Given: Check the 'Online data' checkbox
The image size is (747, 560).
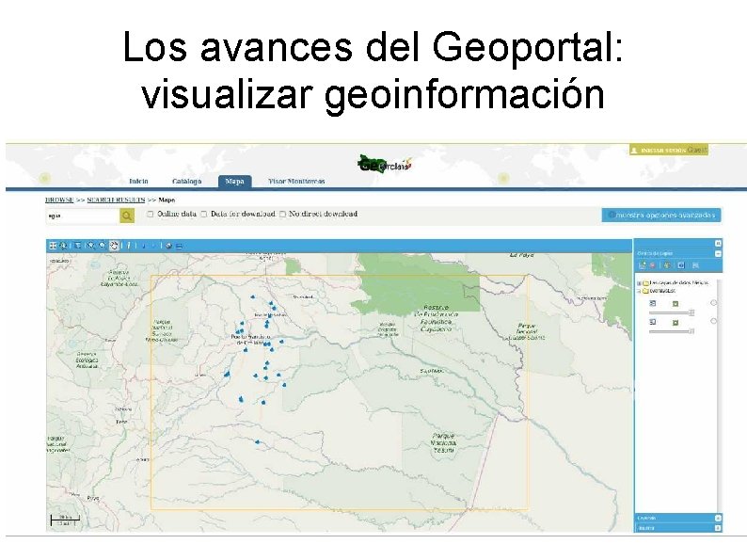Looking at the screenshot, I should click(x=151, y=214).
